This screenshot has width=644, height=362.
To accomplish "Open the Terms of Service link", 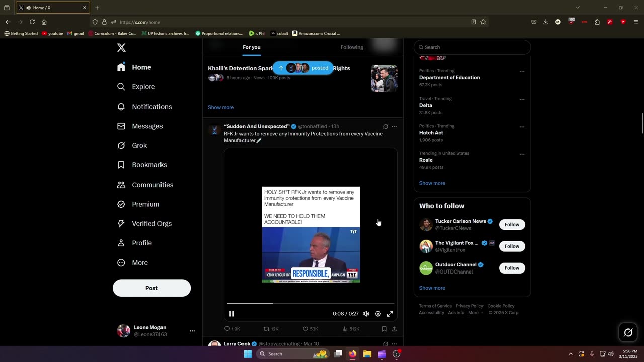I will (435, 306).
